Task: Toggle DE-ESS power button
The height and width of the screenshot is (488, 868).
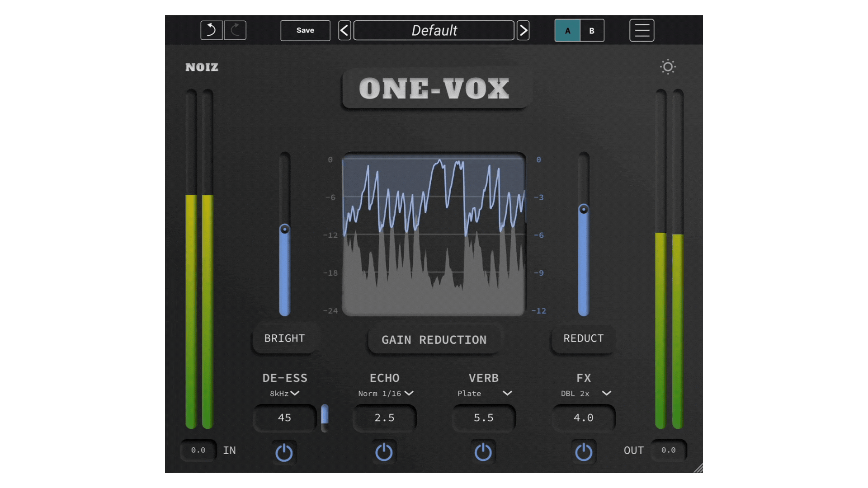Action: click(x=284, y=452)
